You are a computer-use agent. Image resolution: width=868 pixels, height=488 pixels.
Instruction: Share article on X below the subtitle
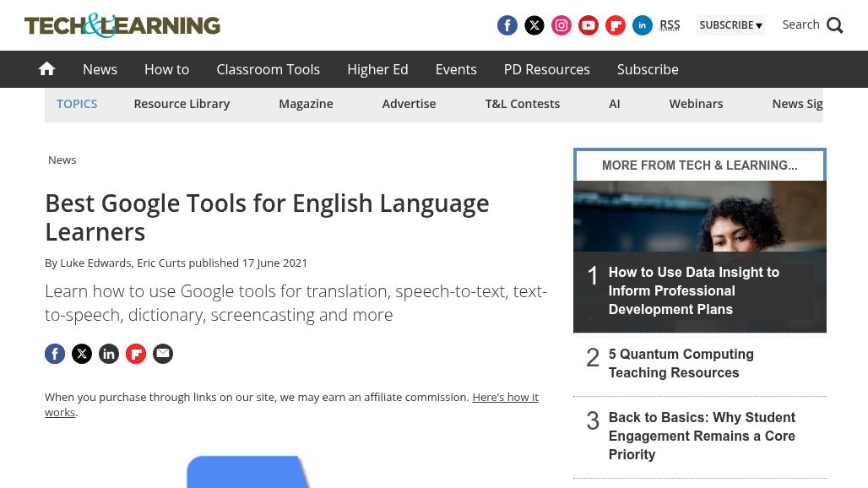coord(82,354)
